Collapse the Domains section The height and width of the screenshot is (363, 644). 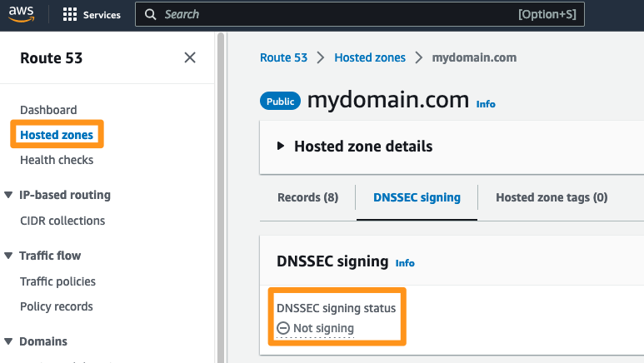tap(8, 341)
